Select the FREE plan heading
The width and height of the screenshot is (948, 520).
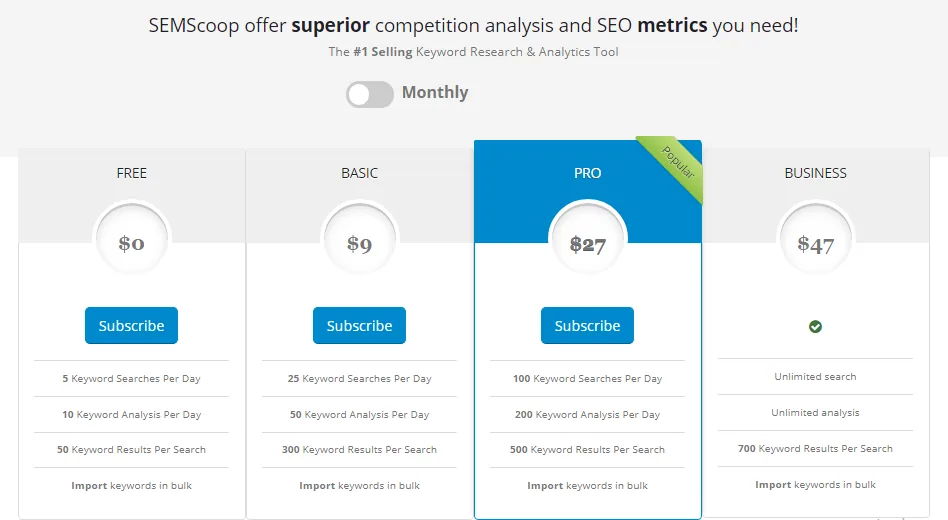(x=131, y=173)
